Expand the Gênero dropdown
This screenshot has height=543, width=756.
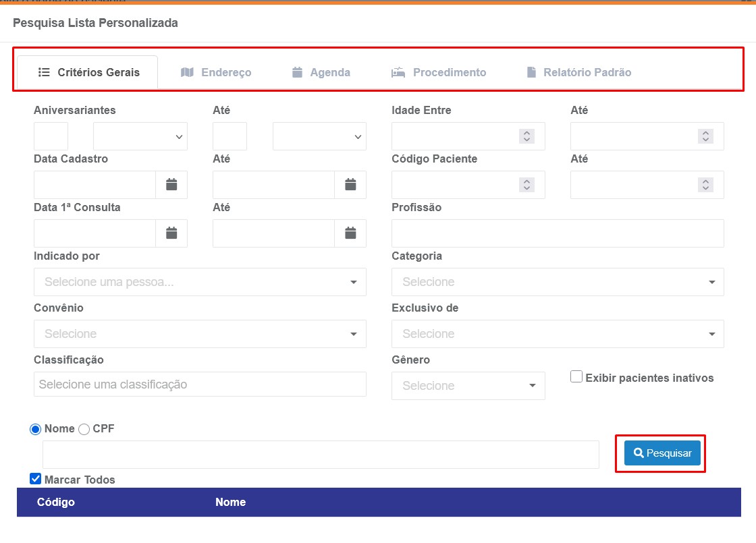pyautogui.click(x=468, y=386)
